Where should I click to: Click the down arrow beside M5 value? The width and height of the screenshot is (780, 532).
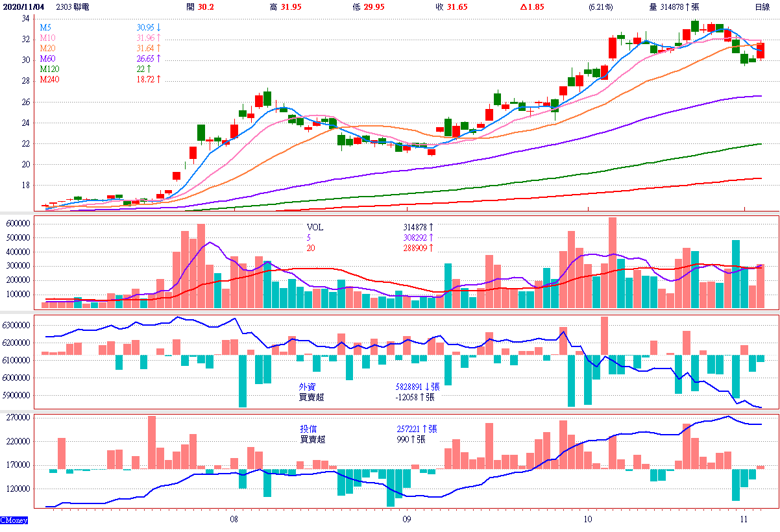coord(159,29)
